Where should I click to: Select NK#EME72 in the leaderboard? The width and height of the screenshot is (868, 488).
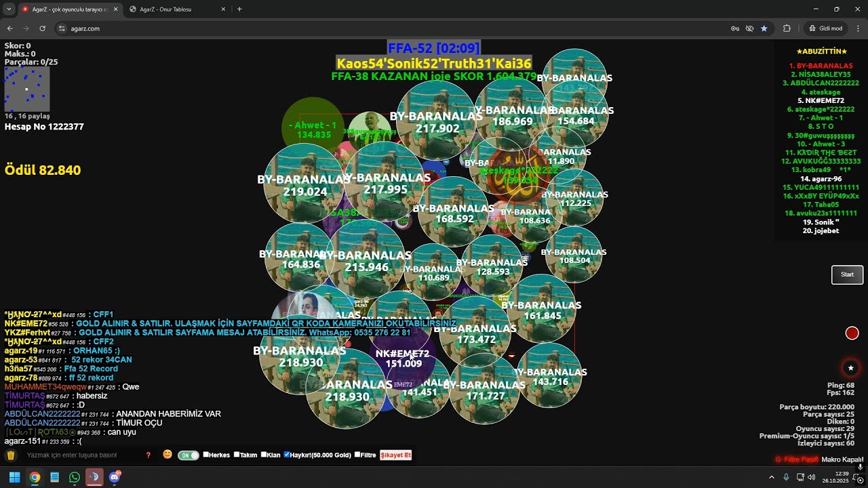(821, 100)
